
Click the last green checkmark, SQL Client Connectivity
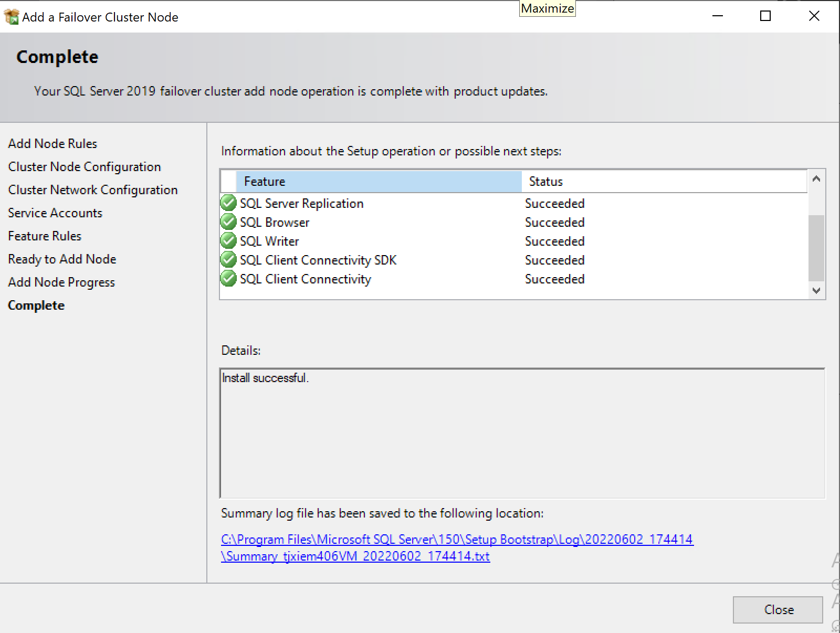coord(228,279)
